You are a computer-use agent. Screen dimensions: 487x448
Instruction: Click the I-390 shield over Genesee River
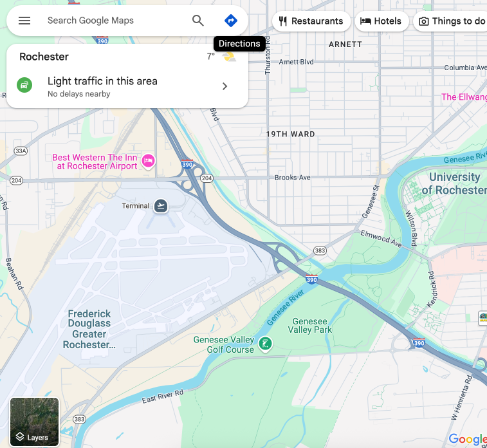(311, 279)
